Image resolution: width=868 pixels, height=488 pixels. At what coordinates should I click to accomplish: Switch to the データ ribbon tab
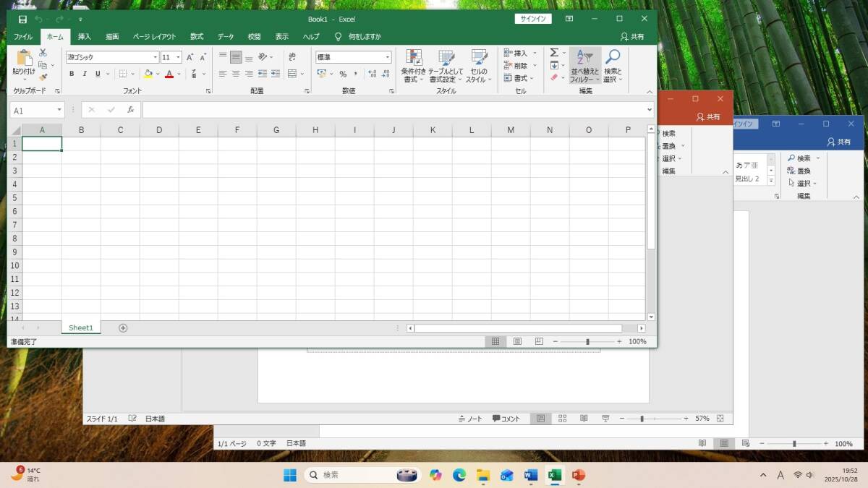point(226,37)
